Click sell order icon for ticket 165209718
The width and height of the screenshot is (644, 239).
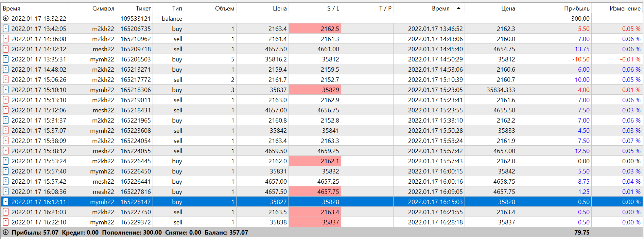[6, 49]
